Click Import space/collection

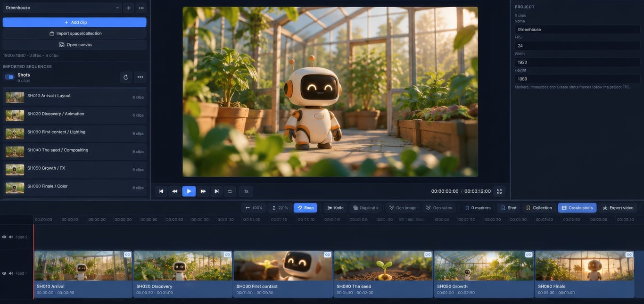(x=74, y=33)
